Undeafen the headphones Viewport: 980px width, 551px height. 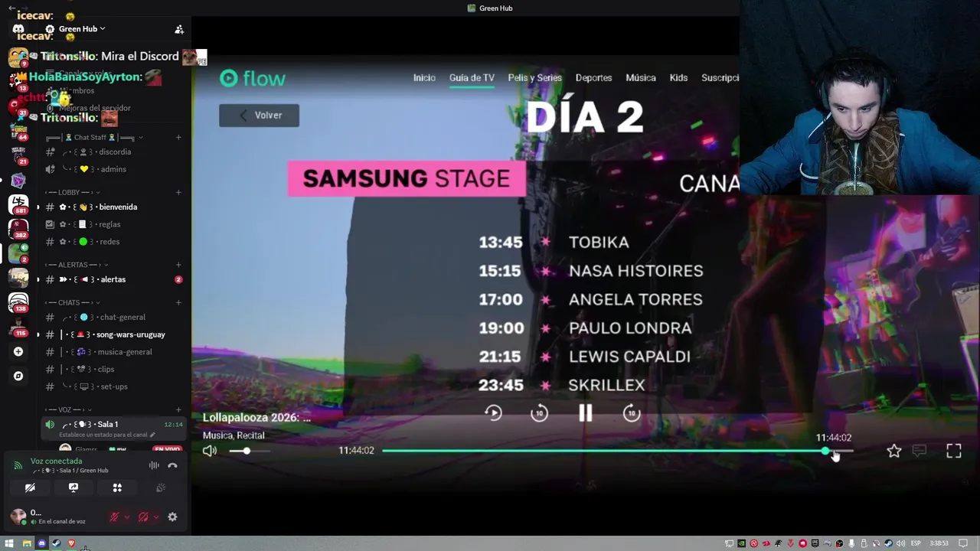[x=143, y=517]
